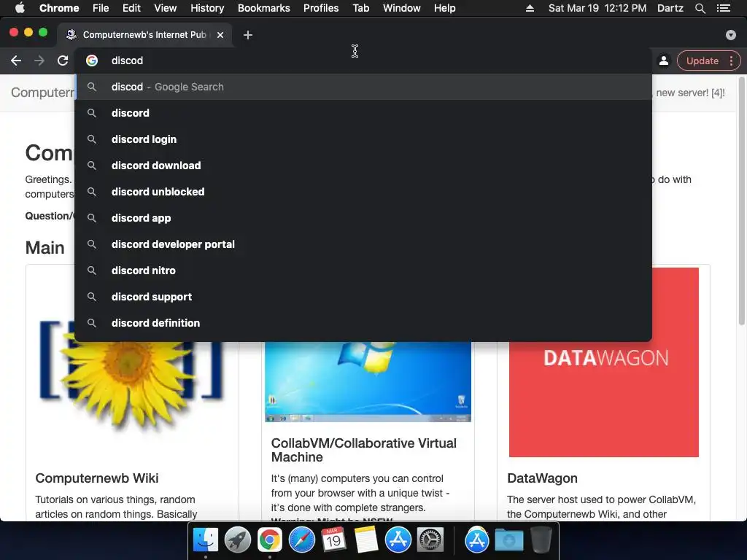Screen dimensions: 747x560
Task: Open Finder from the Dock
Action: [x=205, y=540]
